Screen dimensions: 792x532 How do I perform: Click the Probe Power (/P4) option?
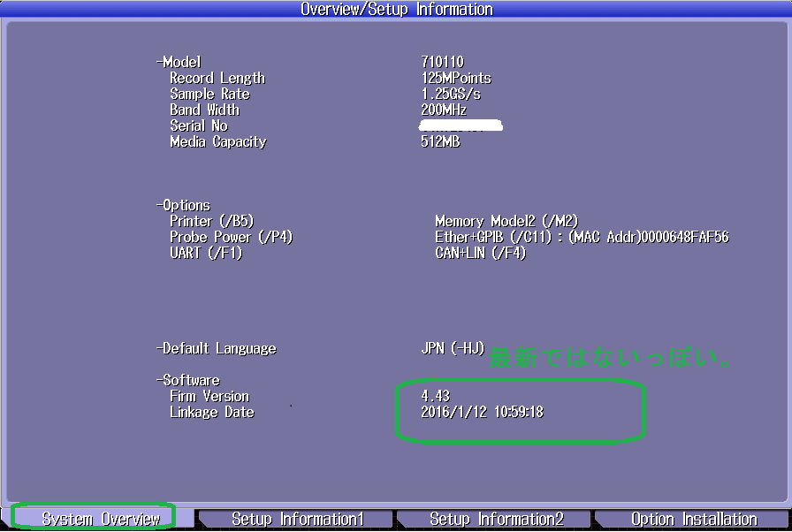[x=231, y=237]
